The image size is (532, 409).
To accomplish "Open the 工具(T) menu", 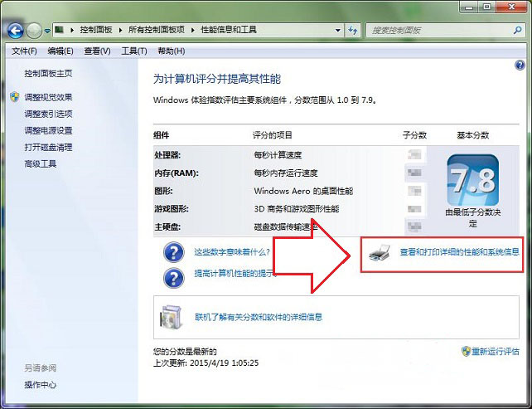I will (134, 51).
